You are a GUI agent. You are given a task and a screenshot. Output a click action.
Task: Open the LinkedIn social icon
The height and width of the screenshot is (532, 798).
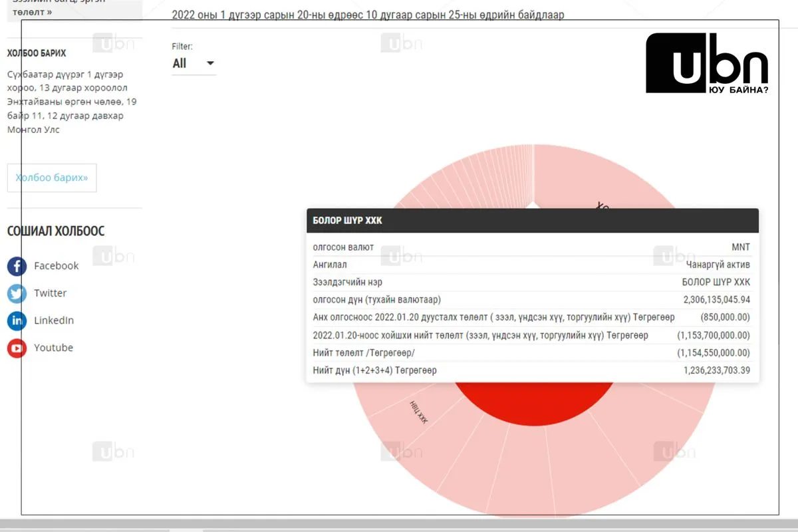tap(17, 321)
